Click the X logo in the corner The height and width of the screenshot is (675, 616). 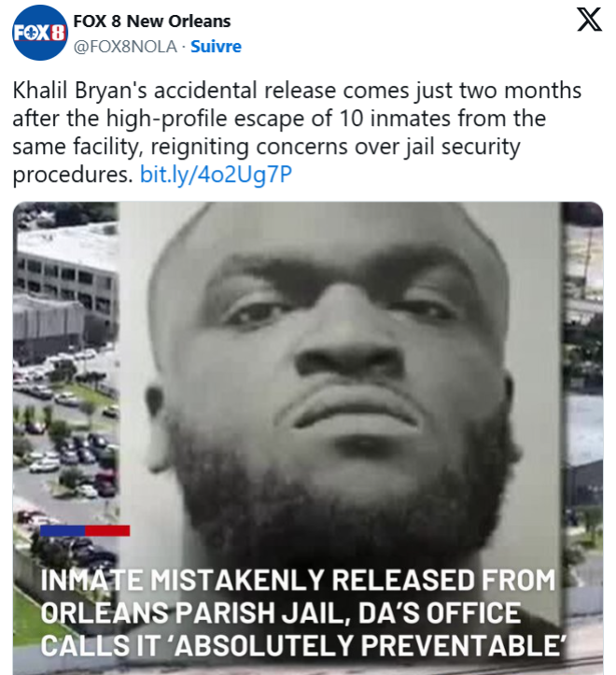589,20
